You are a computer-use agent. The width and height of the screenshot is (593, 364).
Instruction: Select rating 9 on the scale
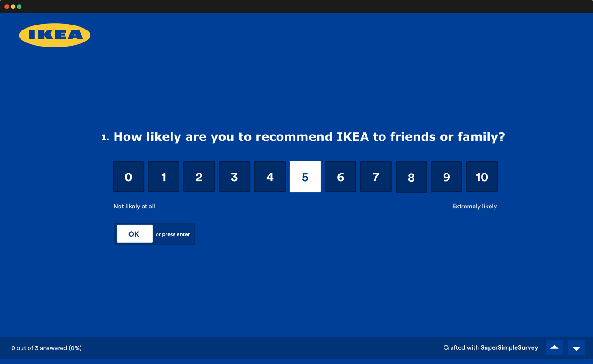[x=447, y=177]
